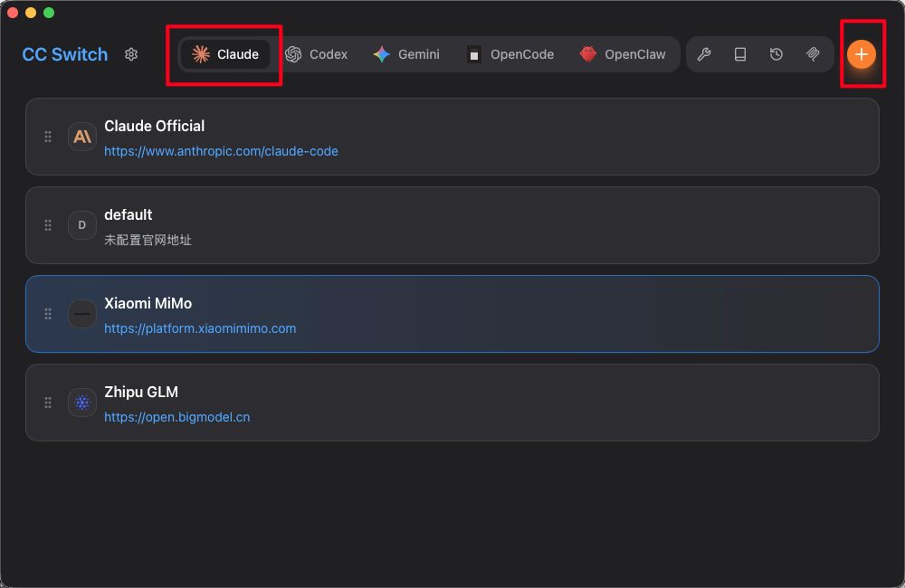This screenshot has width=905, height=588.
Task: Open the history clock icon
Action: pos(776,54)
